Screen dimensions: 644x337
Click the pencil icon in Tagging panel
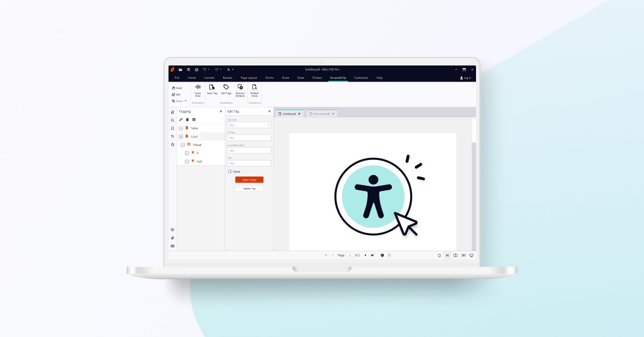click(x=181, y=120)
